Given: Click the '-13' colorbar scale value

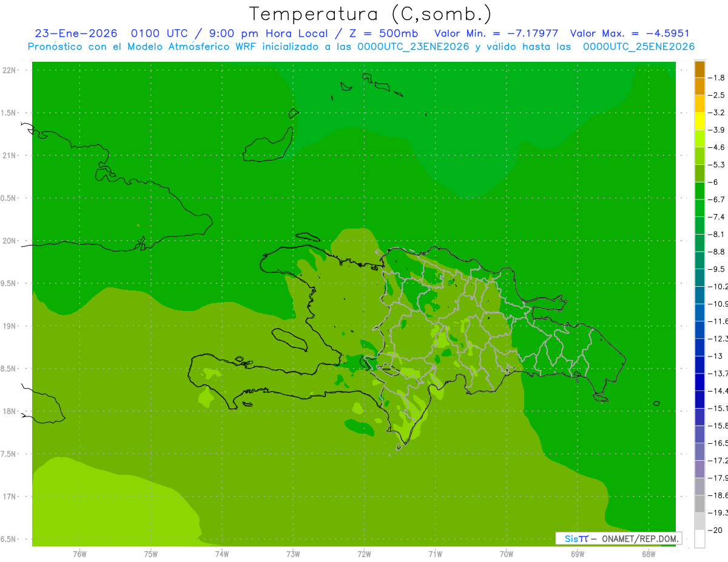Looking at the screenshot, I should pyautogui.click(x=716, y=355).
